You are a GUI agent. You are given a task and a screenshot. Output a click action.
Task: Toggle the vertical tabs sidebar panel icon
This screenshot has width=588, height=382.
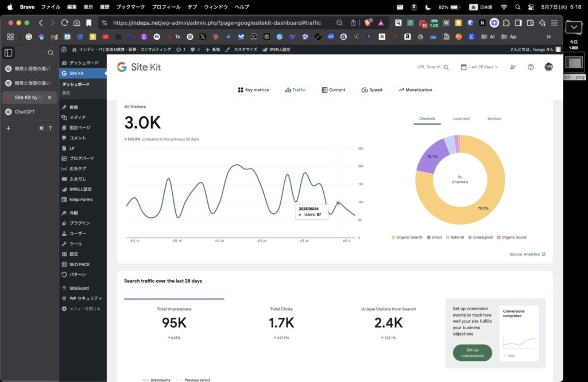[x=8, y=53]
